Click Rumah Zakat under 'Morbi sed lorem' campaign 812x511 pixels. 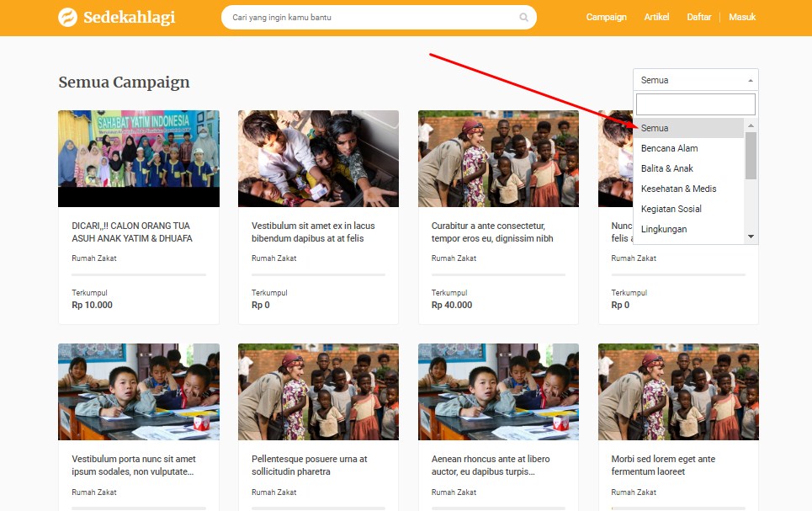(x=634, y=492)
